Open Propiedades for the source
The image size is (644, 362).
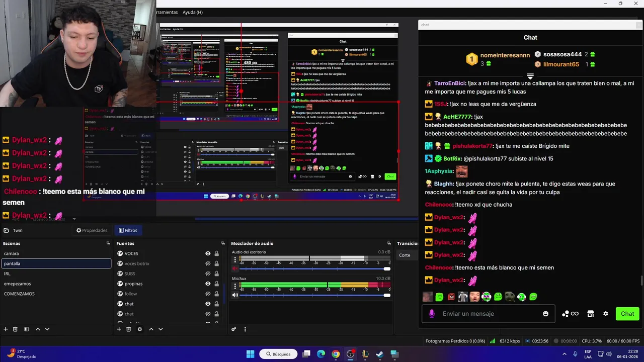(92, 230)
